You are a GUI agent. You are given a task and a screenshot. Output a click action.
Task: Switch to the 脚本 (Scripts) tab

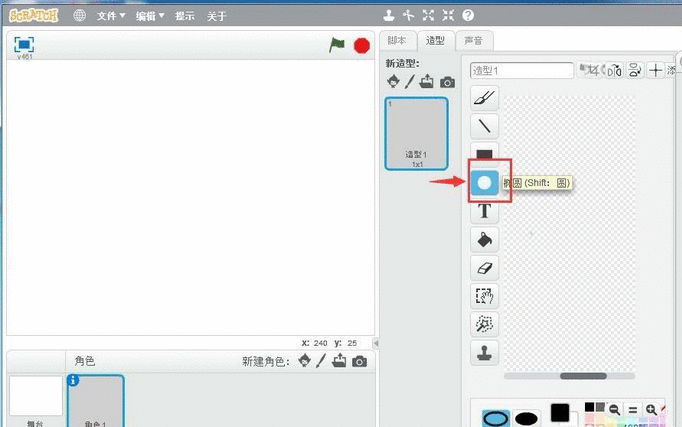click(398, 40)
